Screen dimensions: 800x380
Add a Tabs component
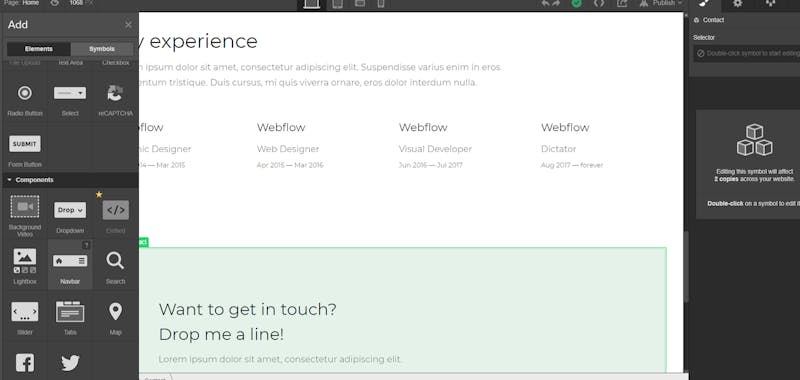click(70, 315)
